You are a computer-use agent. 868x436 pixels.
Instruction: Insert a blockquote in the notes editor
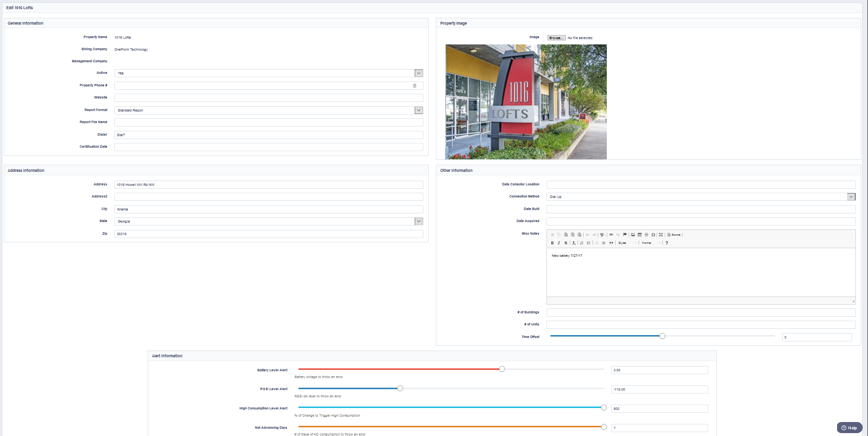(x=610, y=243)
